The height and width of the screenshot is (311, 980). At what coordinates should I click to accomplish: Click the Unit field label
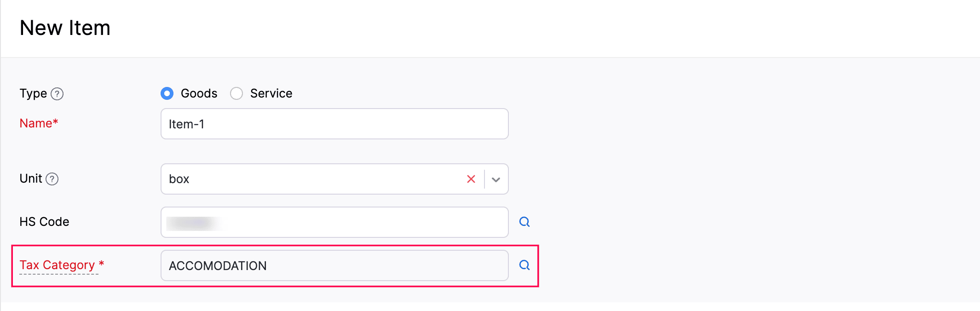(x=31, y=179)
